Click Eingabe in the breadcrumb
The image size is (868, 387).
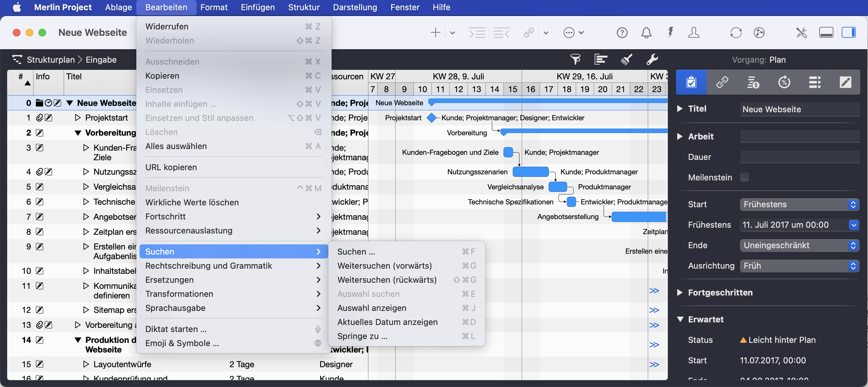pos(101,59)
